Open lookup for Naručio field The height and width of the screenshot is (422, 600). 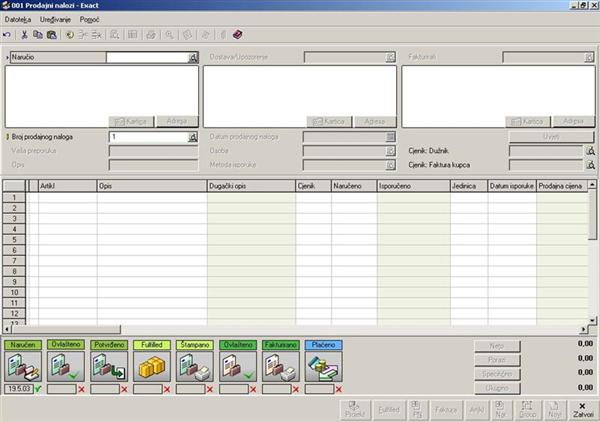[193, 58]
